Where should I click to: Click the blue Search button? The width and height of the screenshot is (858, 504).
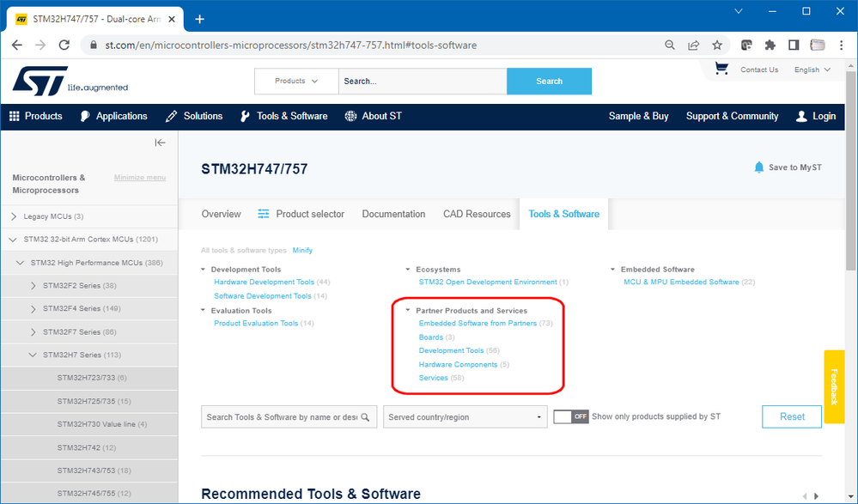click(549, 81)
